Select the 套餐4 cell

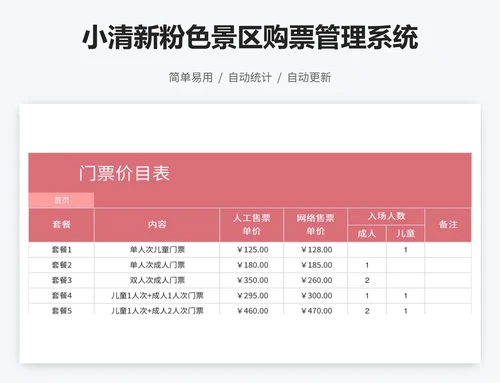tap(61, 296)
